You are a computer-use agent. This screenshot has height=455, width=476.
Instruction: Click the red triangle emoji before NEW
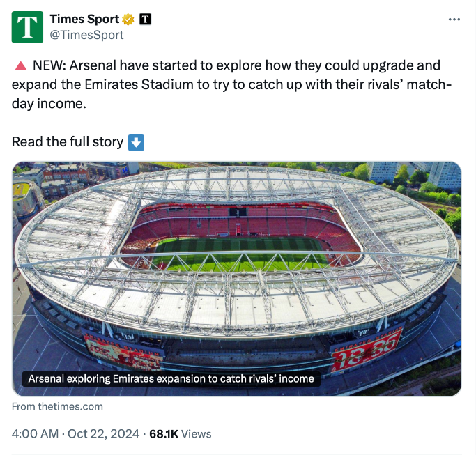click(x=20, y=66)
